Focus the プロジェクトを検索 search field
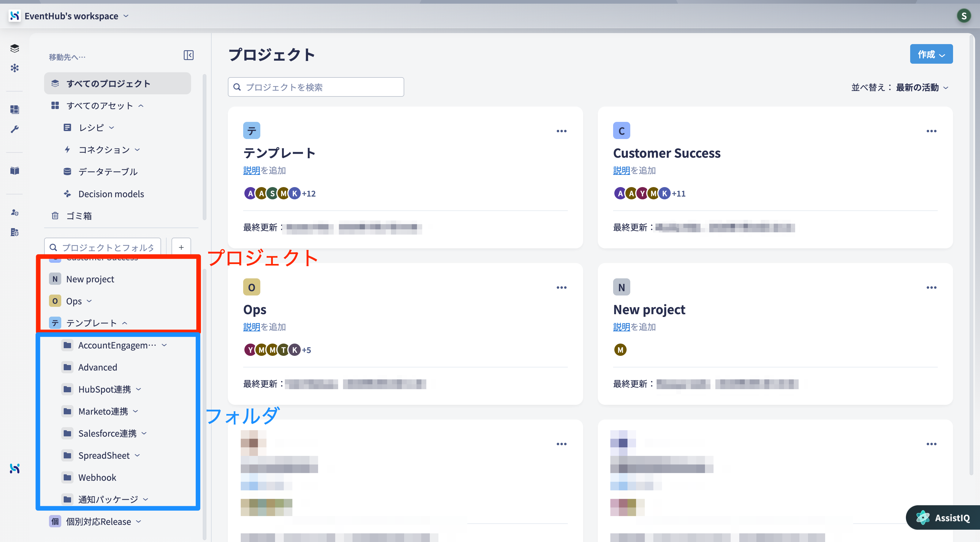980x542 pixels. click(316, 87)
